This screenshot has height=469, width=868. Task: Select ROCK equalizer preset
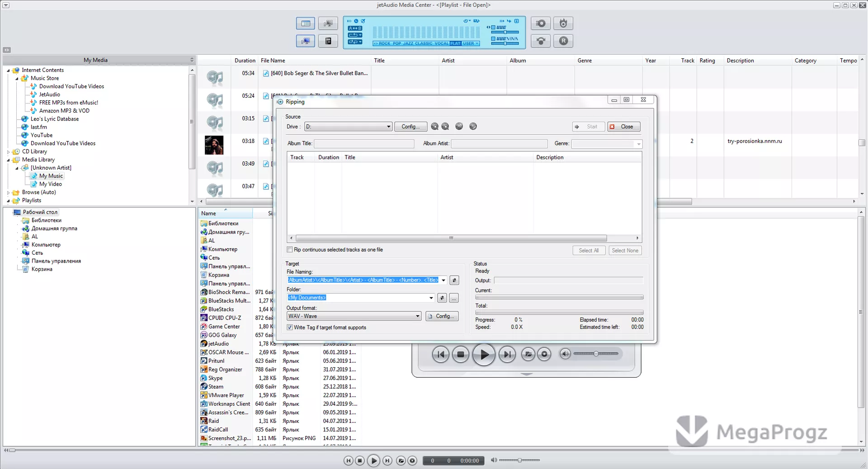[x=385, y=43]
